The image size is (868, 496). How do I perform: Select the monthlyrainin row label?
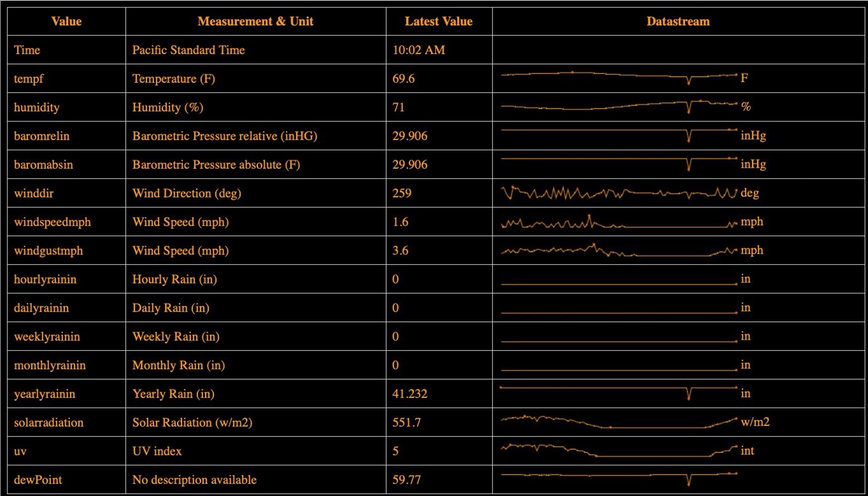click(x=50, y=366)
